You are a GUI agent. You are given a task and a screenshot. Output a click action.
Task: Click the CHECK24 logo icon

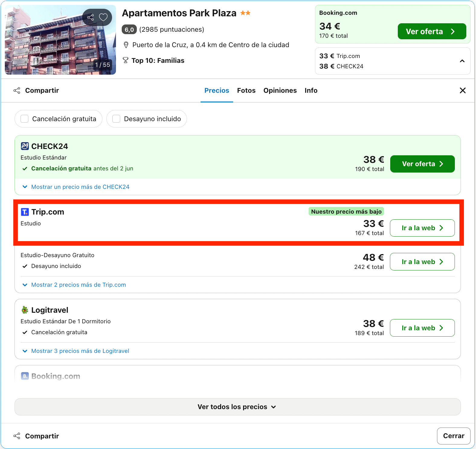tap(25, 146)
